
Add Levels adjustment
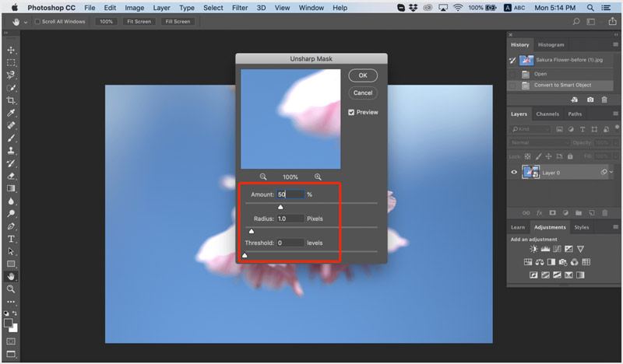(545, 249)
